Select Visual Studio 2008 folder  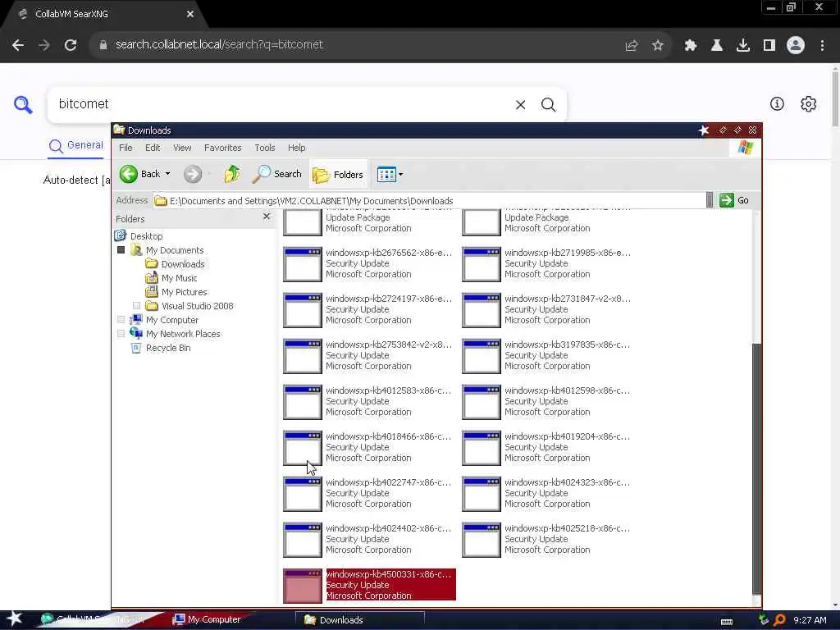(x=197, y=306)
